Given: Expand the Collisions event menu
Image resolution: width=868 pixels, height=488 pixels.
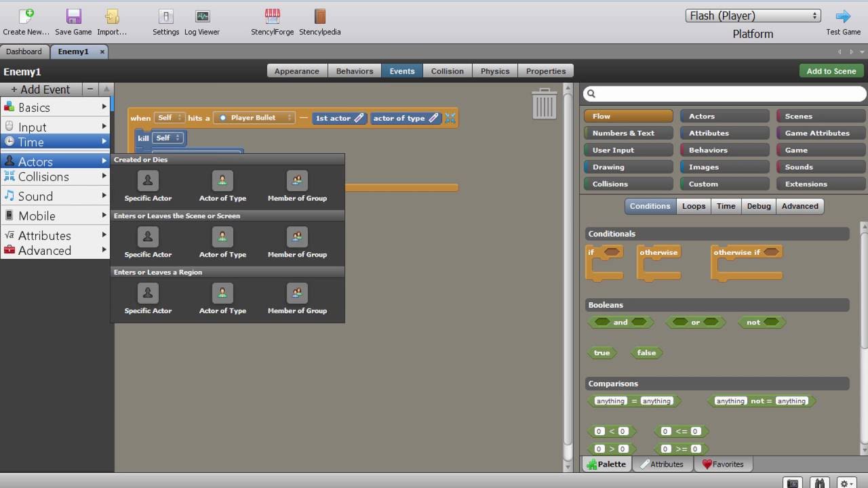Looking at the screenshot, I should (56, 176).
